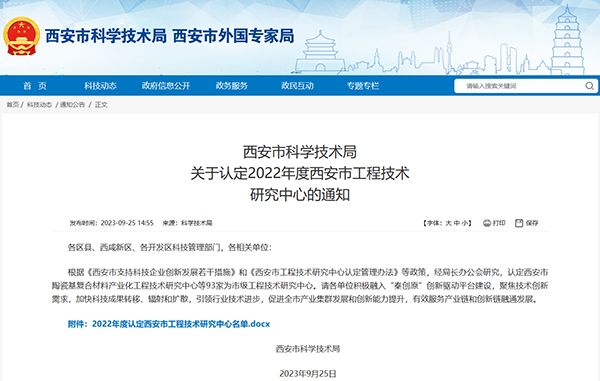Set font size to 中

coord(457,223)
